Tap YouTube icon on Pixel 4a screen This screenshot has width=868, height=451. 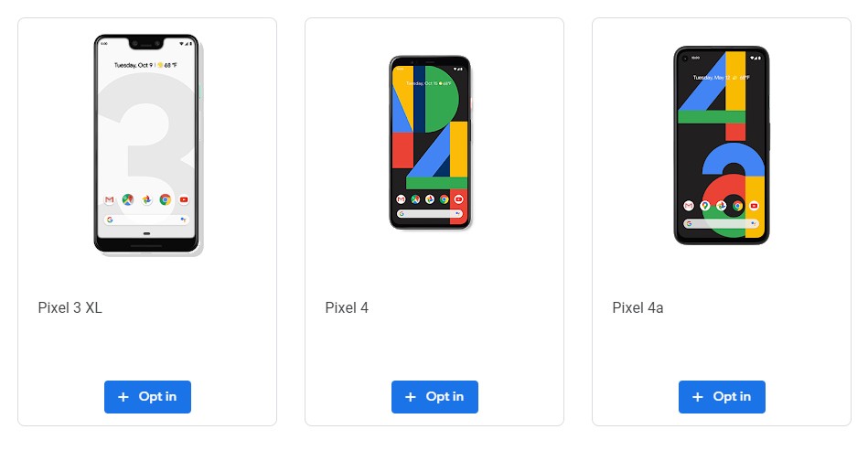point(754,206)
